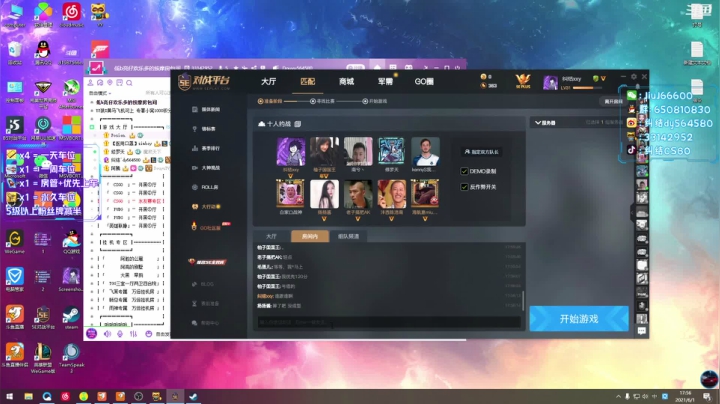This screenshot has height=404, width=720.
Task: Open the ROLL房 sidebar item
Action: point(205,187)
